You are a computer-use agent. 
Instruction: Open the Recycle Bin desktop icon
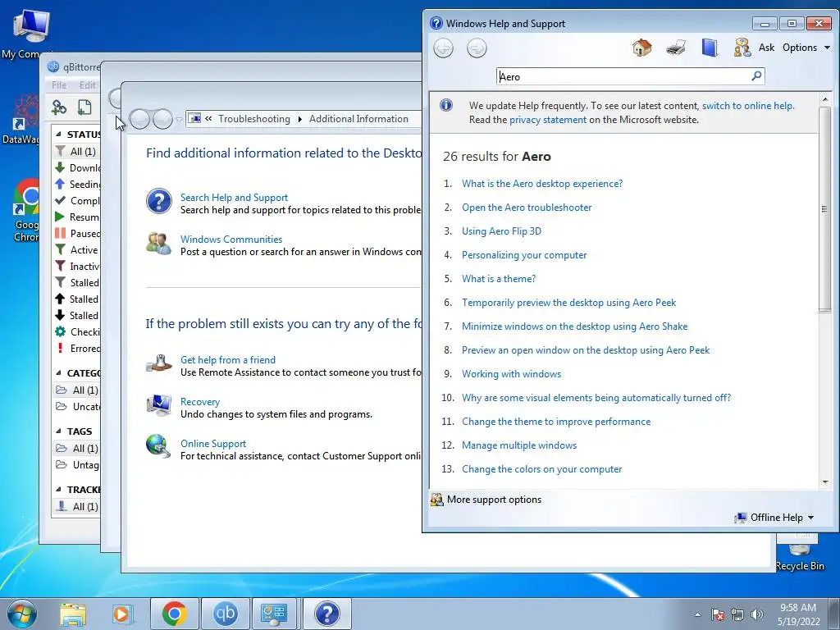pyautogui.click(x=800, y=555)
